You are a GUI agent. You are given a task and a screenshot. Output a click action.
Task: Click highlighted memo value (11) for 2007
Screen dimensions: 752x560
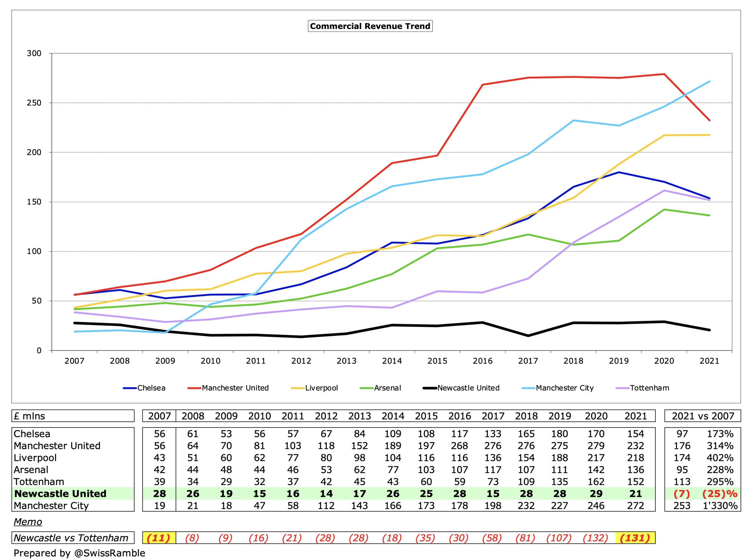tap(159, 538)
